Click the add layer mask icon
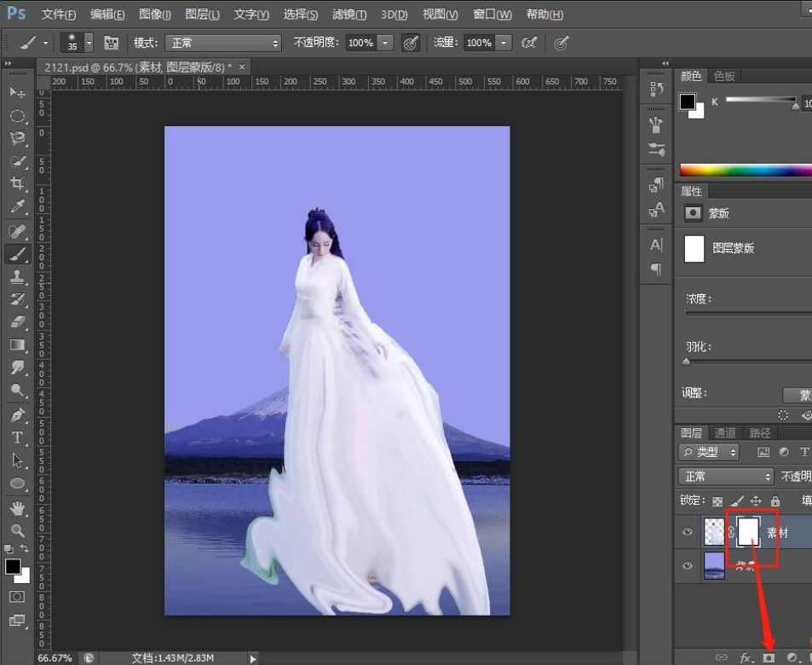This screenshot has width=812, height=665. tap(769, 657)
